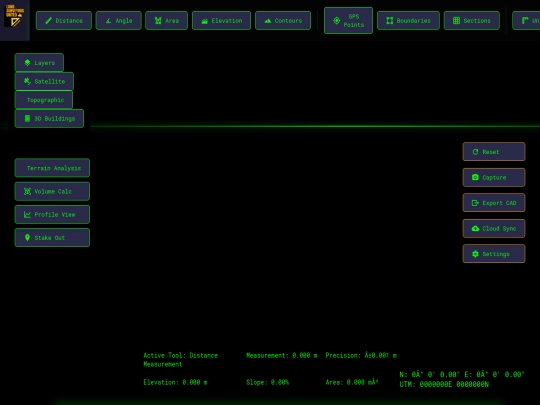Click the 'UTM: 0000000E 0000000N' readout
Screen dimensions: 540x405
pyautogui.click(x=444, y=384)
